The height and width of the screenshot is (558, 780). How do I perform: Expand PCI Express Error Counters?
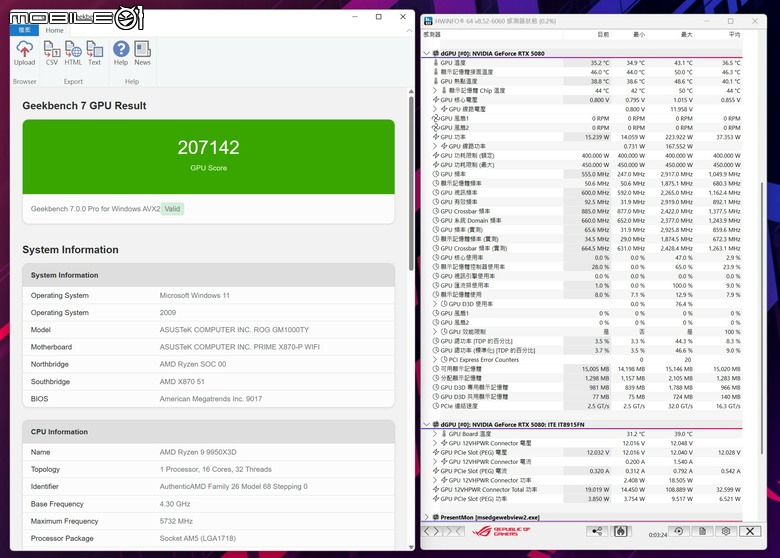435,360
